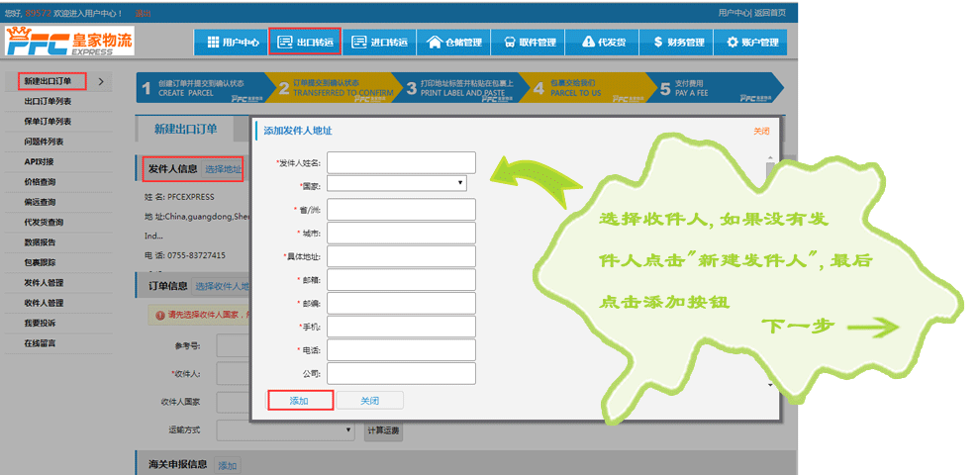Select 新建出口订单 in the sidebar
The height and width of the screenshot is (475, 980).
[48, 80]
